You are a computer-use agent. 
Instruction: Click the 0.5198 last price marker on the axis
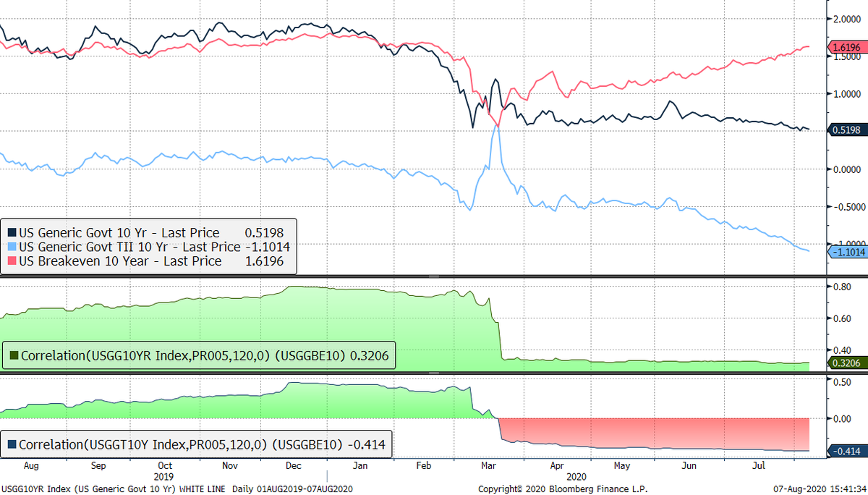846,130
